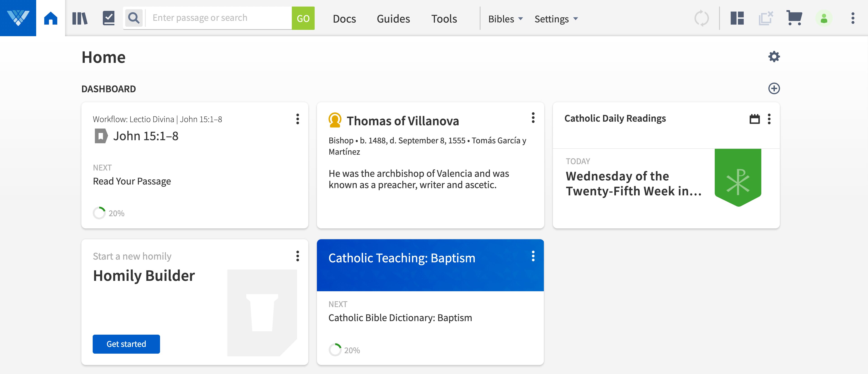The image size is (868, 374).
Task: Click 'Start a new homily' text
Action: pyautogui.click(x=132, y=256)
